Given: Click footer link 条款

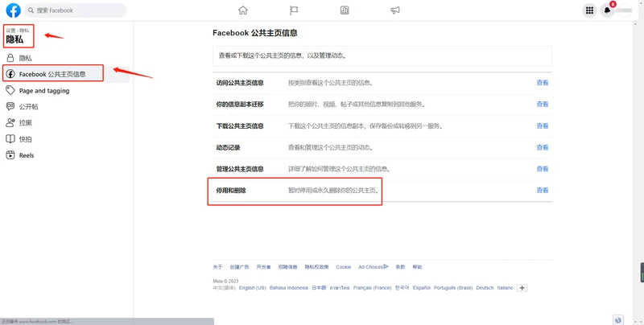Looking at the screenshot, I should (400, 267).
